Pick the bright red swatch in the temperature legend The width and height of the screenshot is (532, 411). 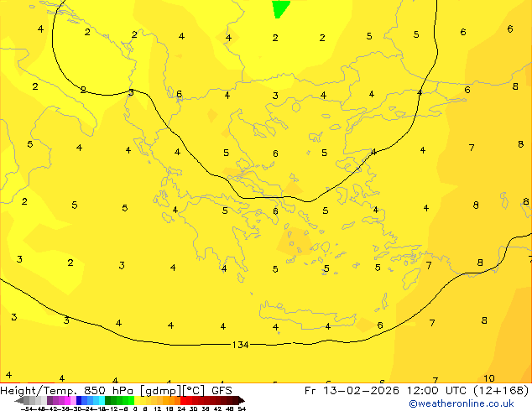[183, 400]
